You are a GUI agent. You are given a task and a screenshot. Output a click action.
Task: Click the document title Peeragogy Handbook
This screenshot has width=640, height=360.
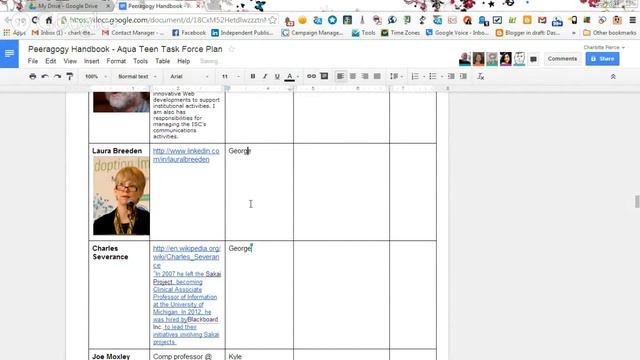[125, 49]
